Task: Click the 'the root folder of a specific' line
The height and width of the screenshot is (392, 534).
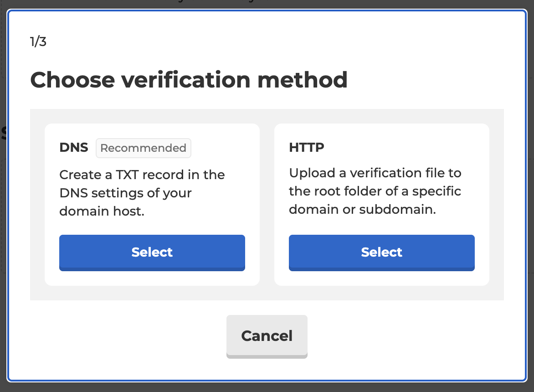Action: (x=375, y=191)
